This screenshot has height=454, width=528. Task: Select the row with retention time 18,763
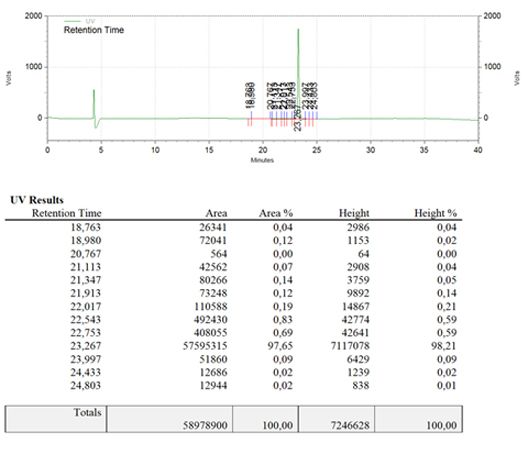pos(233,227)
